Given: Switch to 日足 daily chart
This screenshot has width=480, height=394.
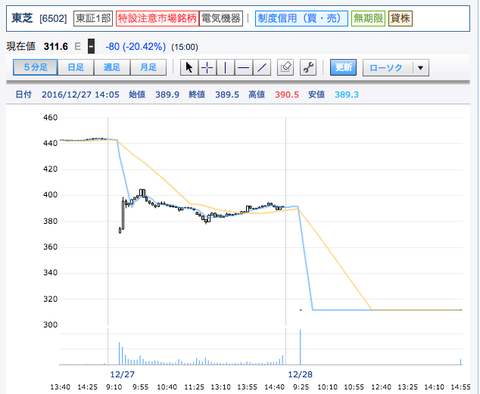Looking at the screenshot, I should 76,68.
